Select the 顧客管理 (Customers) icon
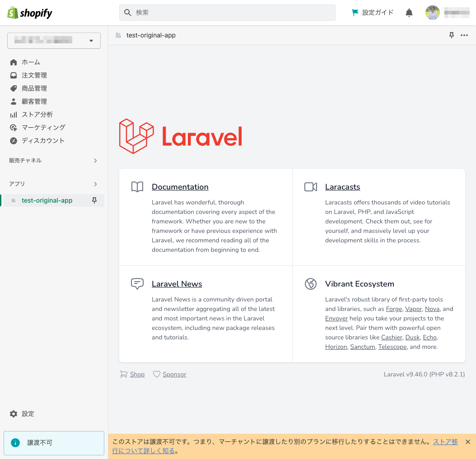 pyautogui.click(x=13, y=101)
